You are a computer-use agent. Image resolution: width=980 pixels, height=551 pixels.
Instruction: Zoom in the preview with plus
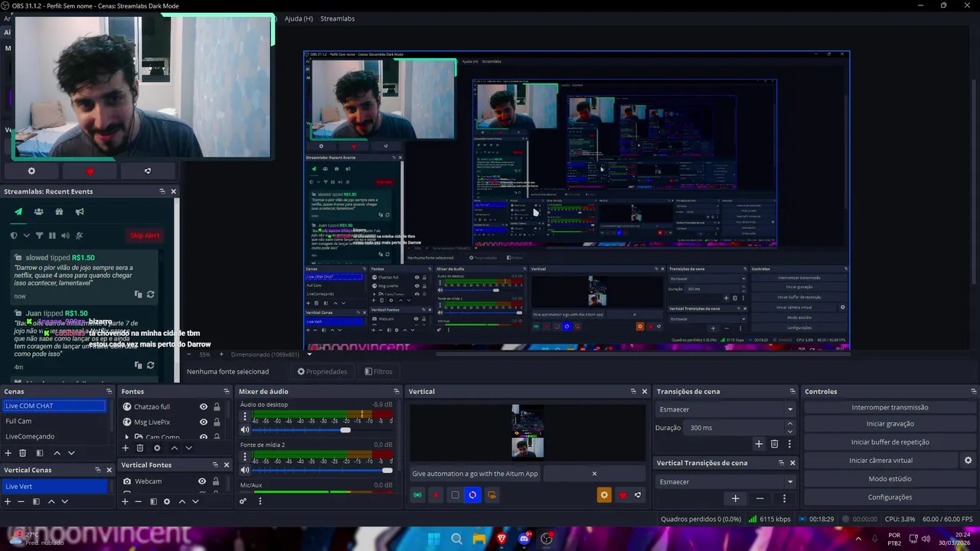221,354
